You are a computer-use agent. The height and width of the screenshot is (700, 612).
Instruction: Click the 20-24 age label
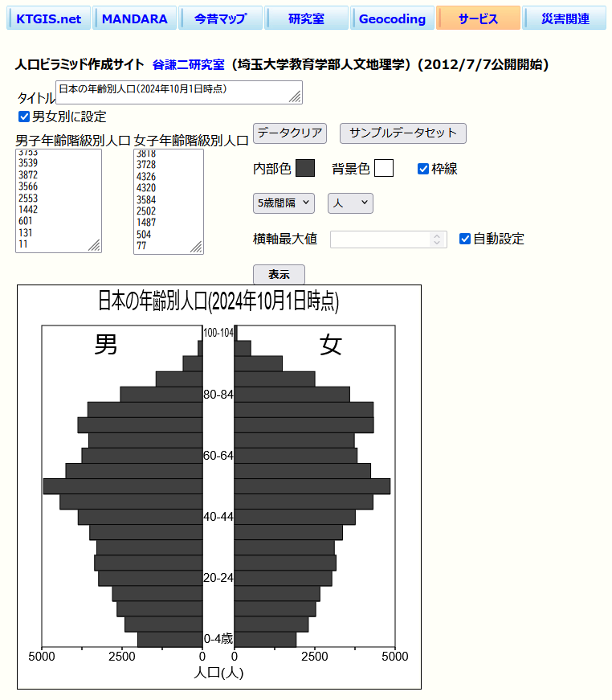(x=218, y=578)
